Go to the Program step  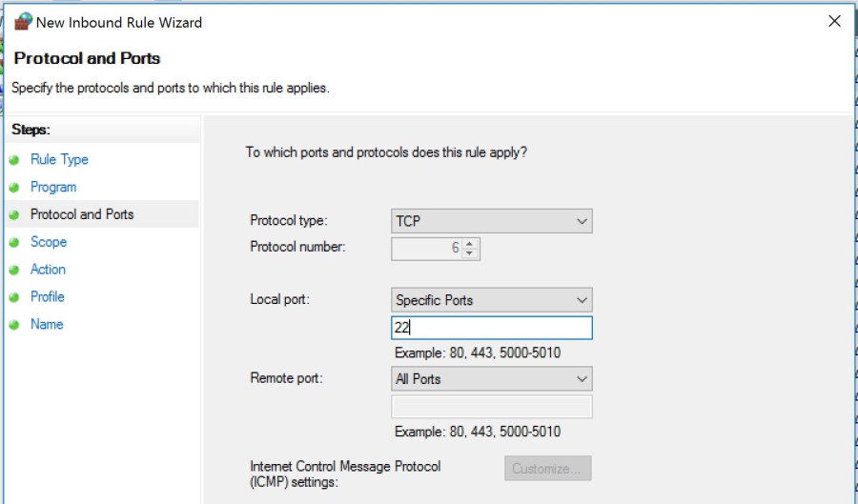(x=53, y=187)
